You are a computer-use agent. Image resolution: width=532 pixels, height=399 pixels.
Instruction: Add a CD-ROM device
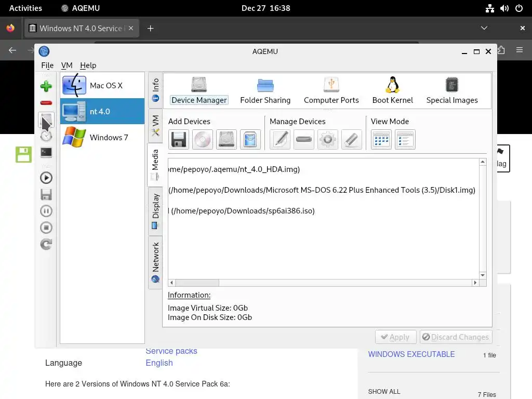click(203, 139)
